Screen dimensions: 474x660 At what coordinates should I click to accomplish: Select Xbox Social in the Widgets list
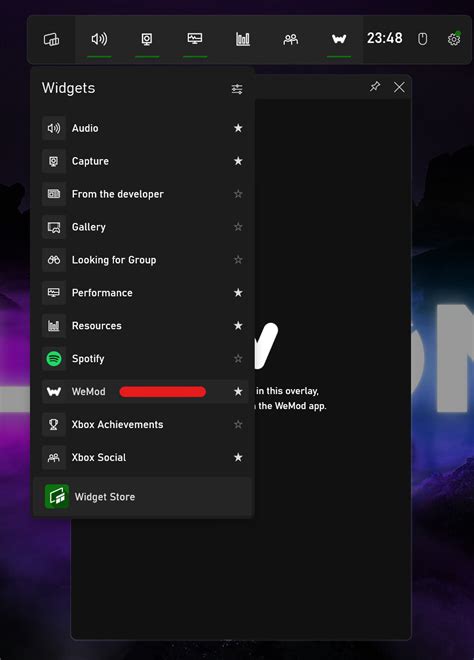click(x=145, y=457)
